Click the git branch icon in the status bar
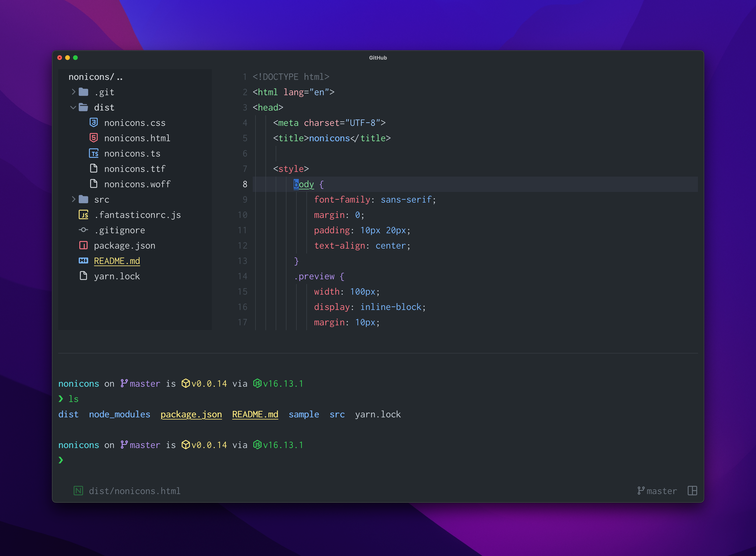 point(641,491)
